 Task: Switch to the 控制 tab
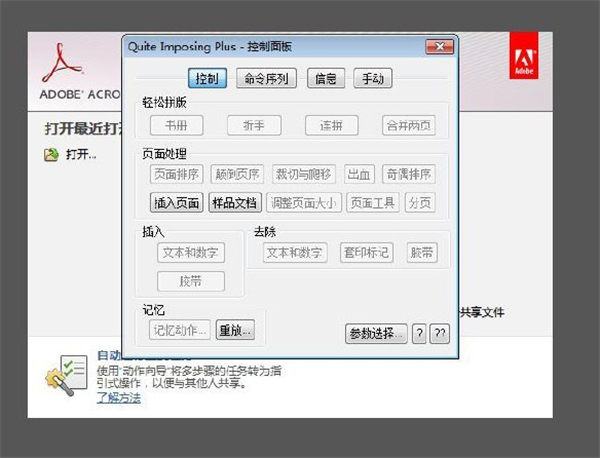207,78
